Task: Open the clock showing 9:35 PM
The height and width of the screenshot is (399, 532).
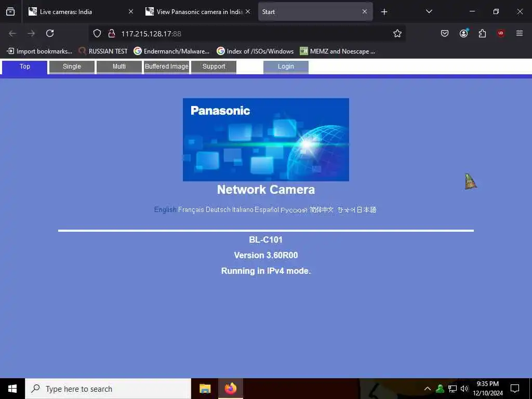Action: click(488, 389)
